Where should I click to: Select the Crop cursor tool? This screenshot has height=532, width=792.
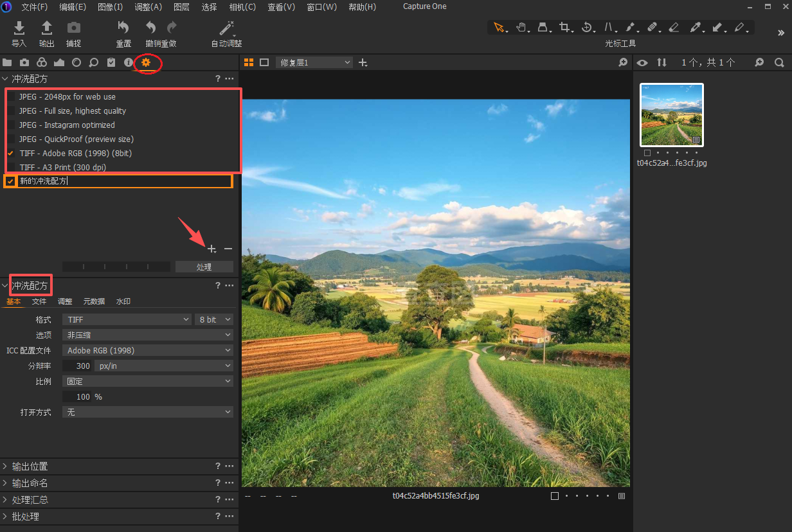564,28
